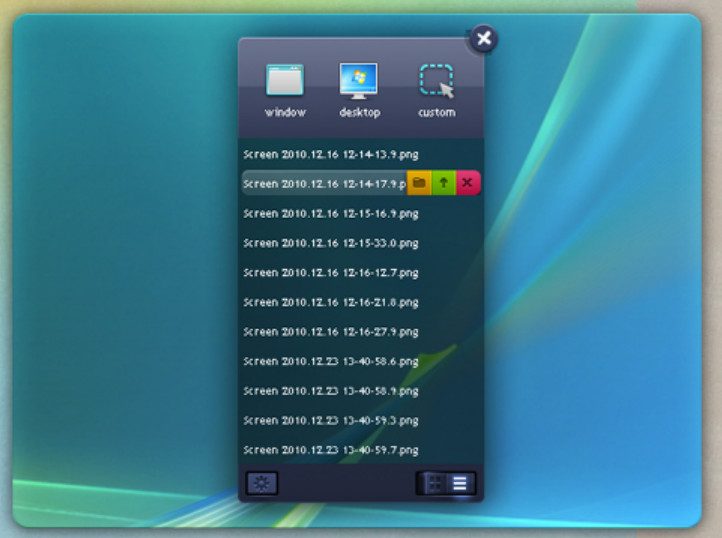This screenshot has height=538, width=722.
Task: Delete highlighted screenshot with red X
Action: 468,183
